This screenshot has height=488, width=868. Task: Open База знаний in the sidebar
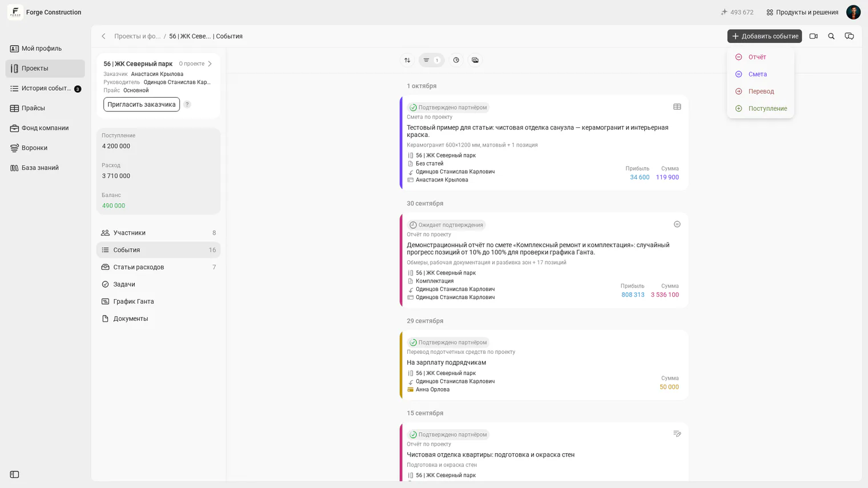(x=45, y=168)
